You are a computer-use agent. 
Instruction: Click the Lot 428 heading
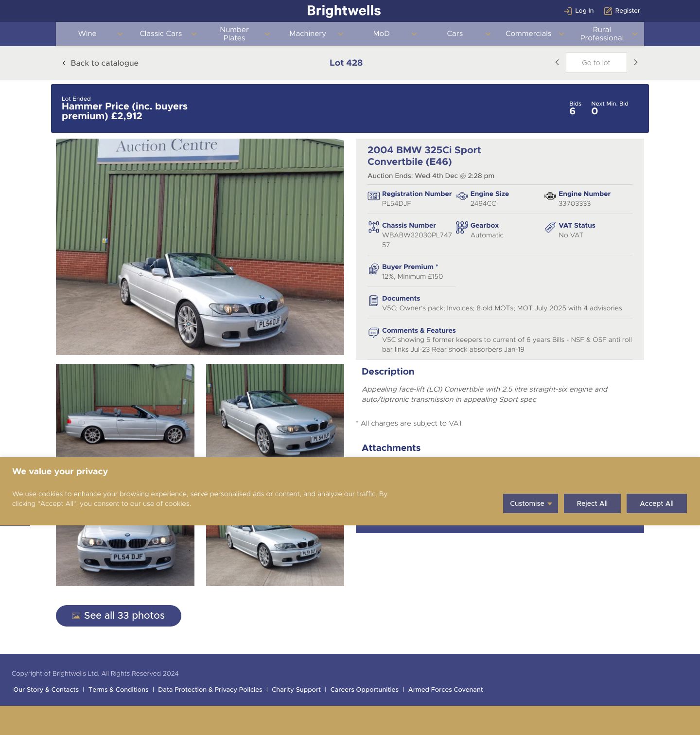point(346,63)
